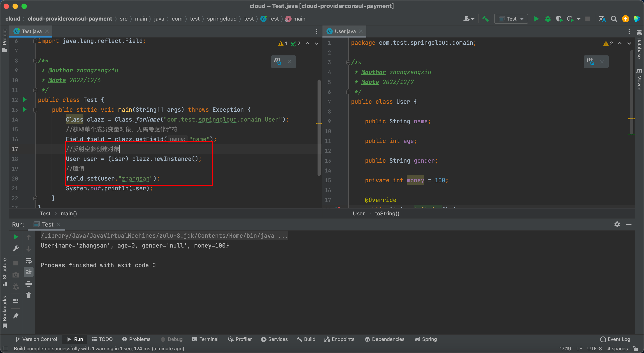Click the springcloud breadcrumb

click(x=222, y=19)
